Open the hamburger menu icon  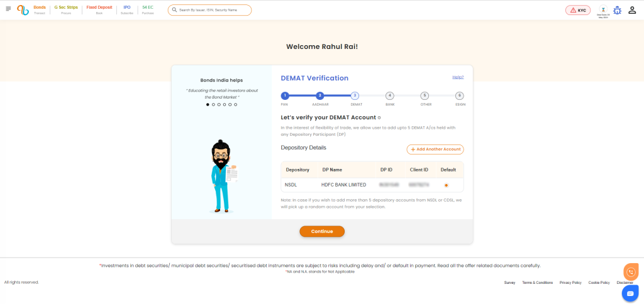click(x=8, y=9)
